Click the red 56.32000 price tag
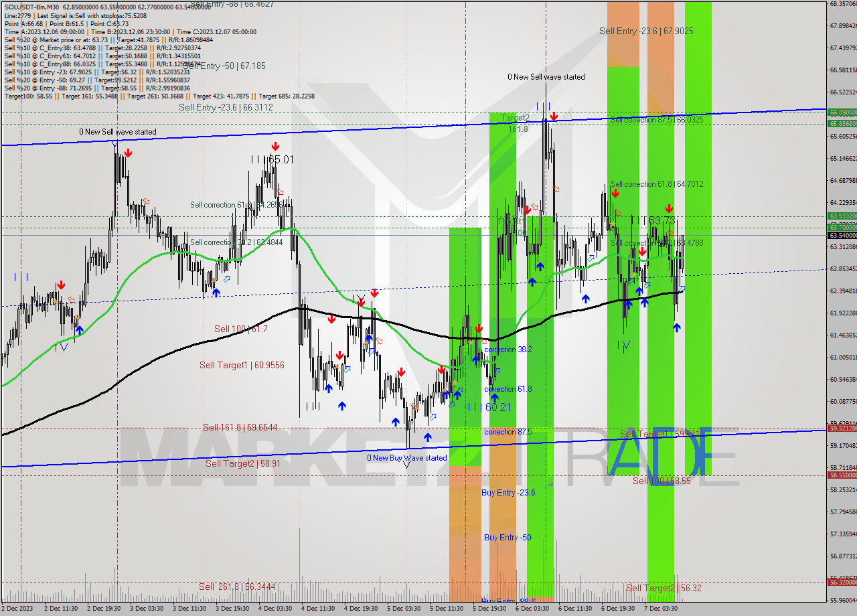Screen dimensions: 857x616 842,582
